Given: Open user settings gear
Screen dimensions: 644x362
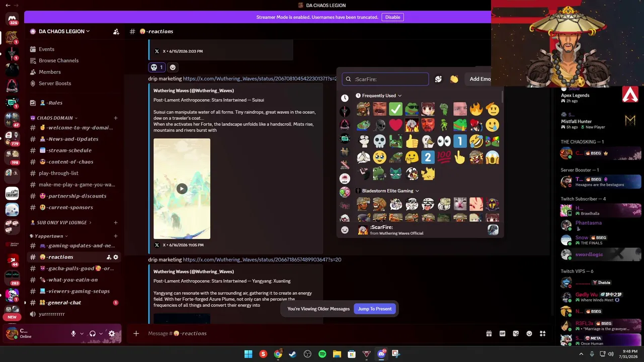Looking at the screenshot, I should [112, 333].
